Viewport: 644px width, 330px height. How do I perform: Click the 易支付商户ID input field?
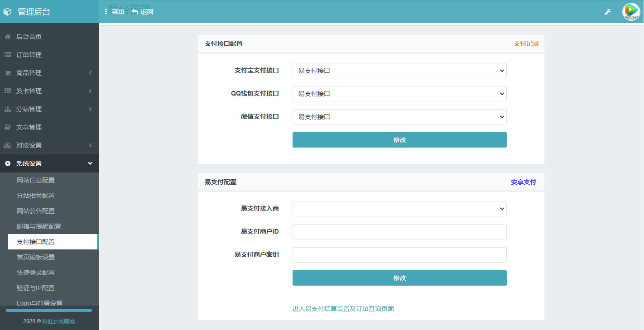399,232
